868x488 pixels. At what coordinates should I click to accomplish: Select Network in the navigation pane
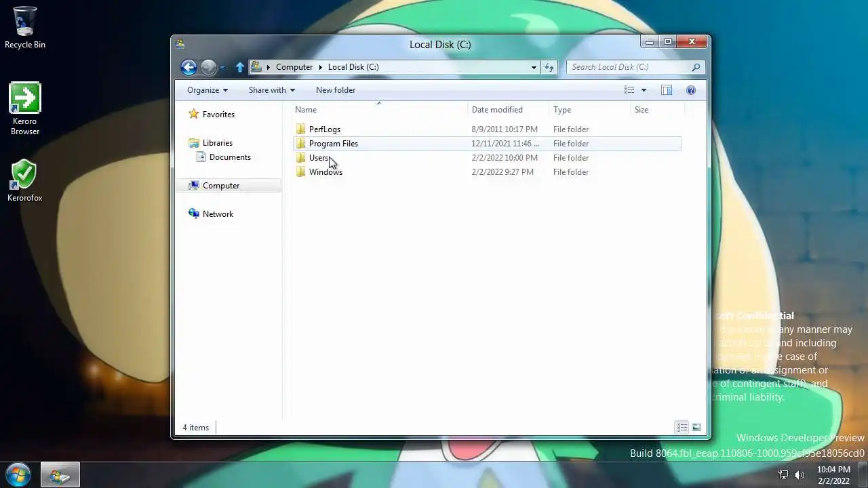[218, 214]
